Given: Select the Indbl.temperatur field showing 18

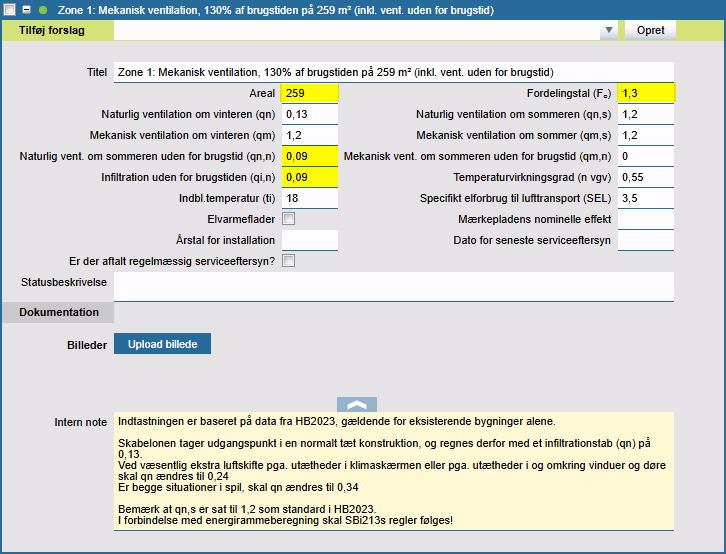Looking at the screenshot, I should pyautogui.click(x=310, y=198).
